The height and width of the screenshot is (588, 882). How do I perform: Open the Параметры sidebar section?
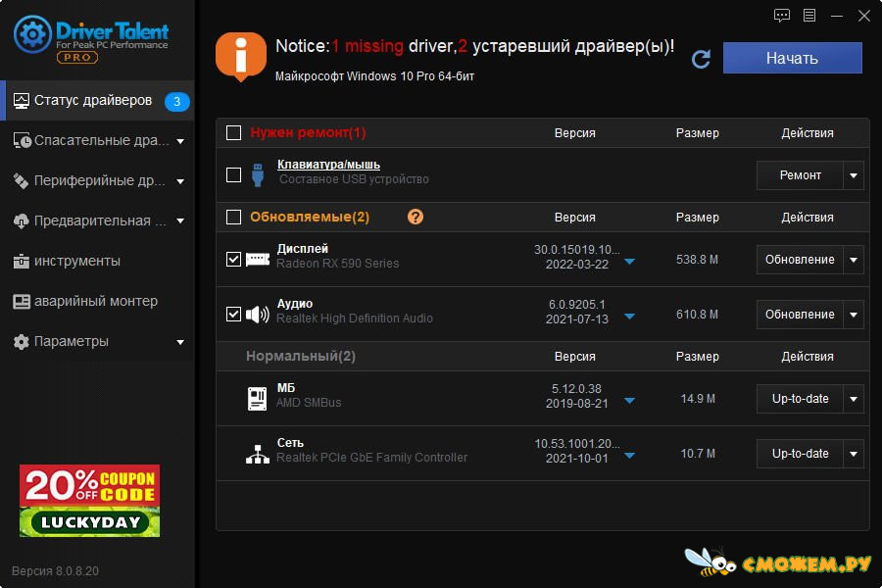[x=97, y=342]
